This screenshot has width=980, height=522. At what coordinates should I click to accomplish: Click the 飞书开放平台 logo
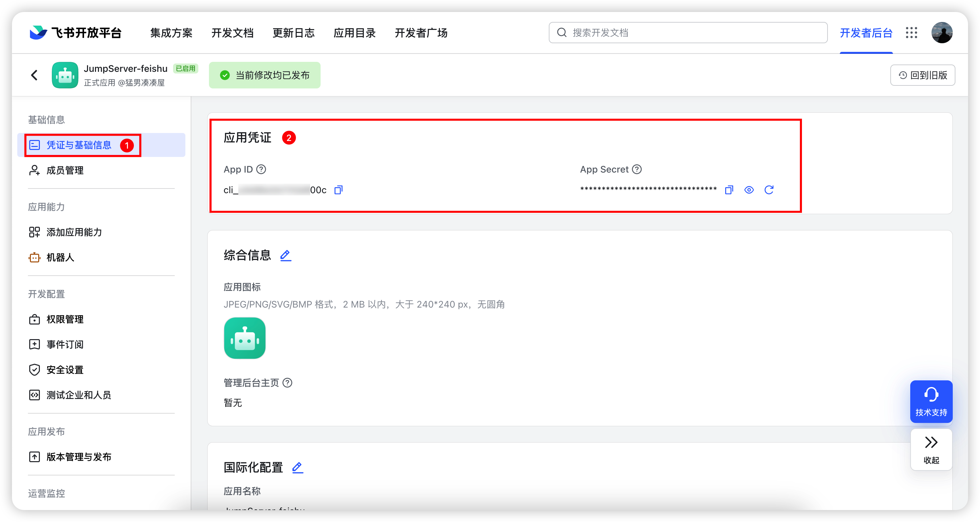tap(75, 33)
